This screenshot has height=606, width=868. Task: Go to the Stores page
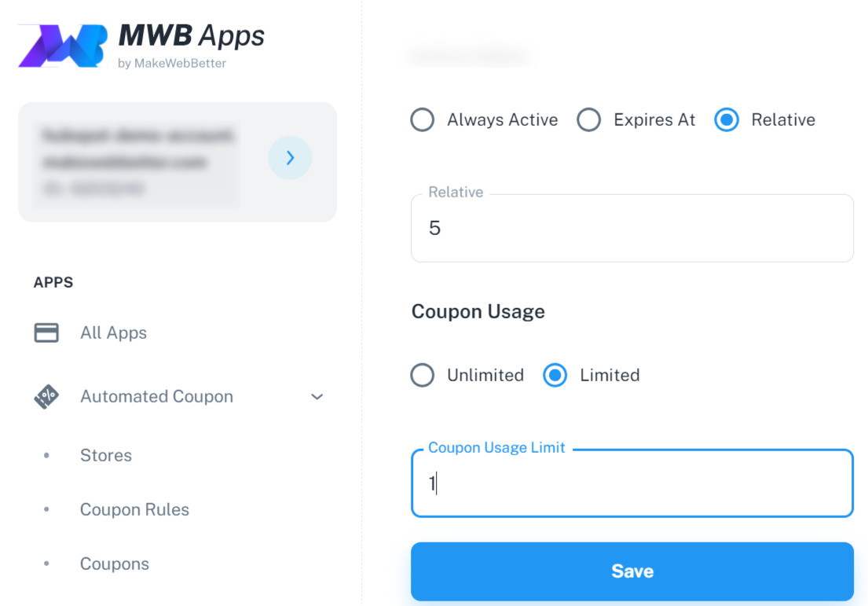point(106,455)
